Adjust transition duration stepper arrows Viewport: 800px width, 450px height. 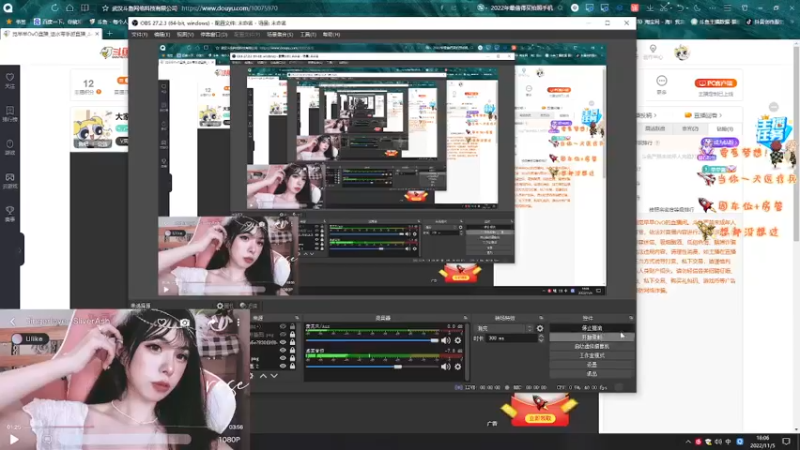tap(541, 338)
